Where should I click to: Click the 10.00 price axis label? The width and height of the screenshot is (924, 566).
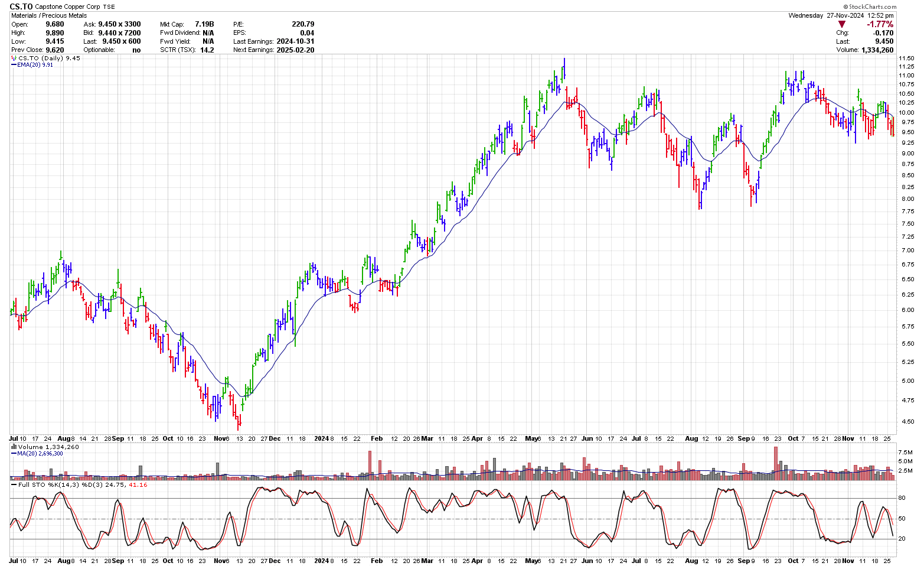coord(906,113)
